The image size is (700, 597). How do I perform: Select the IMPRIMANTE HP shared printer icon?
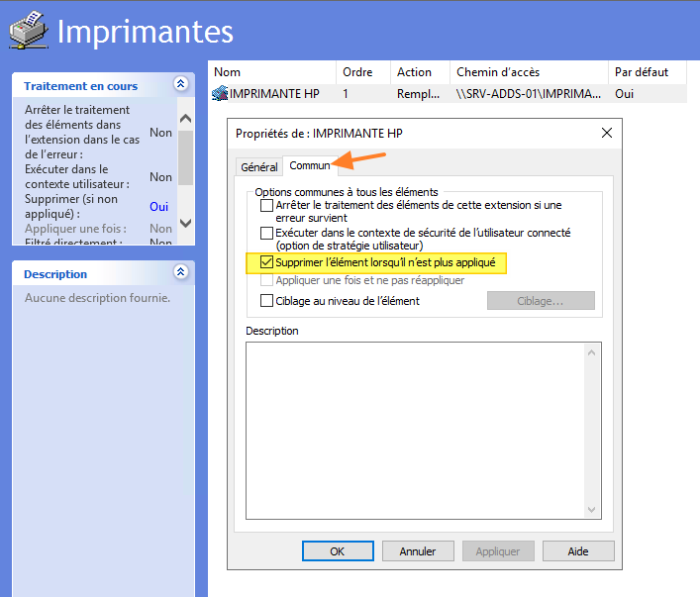[x=220, y=94]
